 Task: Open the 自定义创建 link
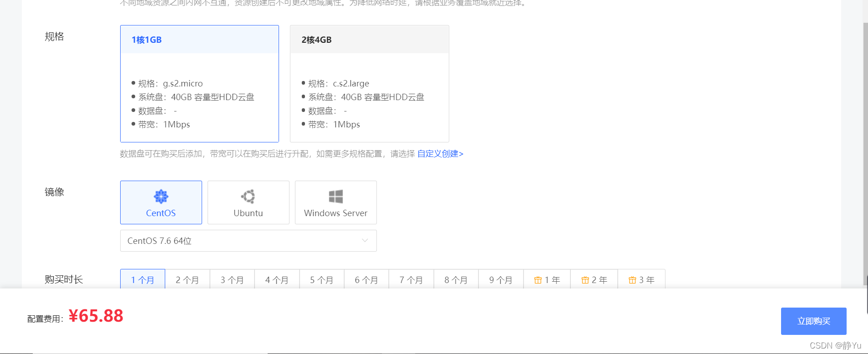(440, 154)
